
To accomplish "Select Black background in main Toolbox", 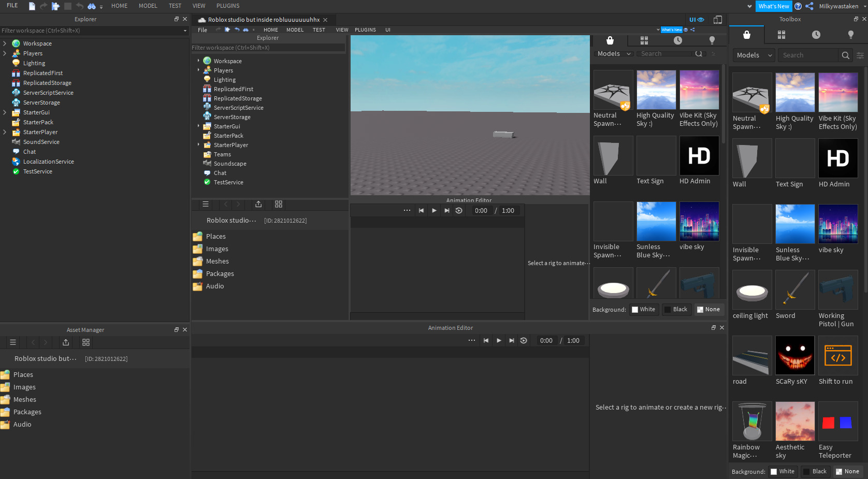I will click(x=815, y=471).
